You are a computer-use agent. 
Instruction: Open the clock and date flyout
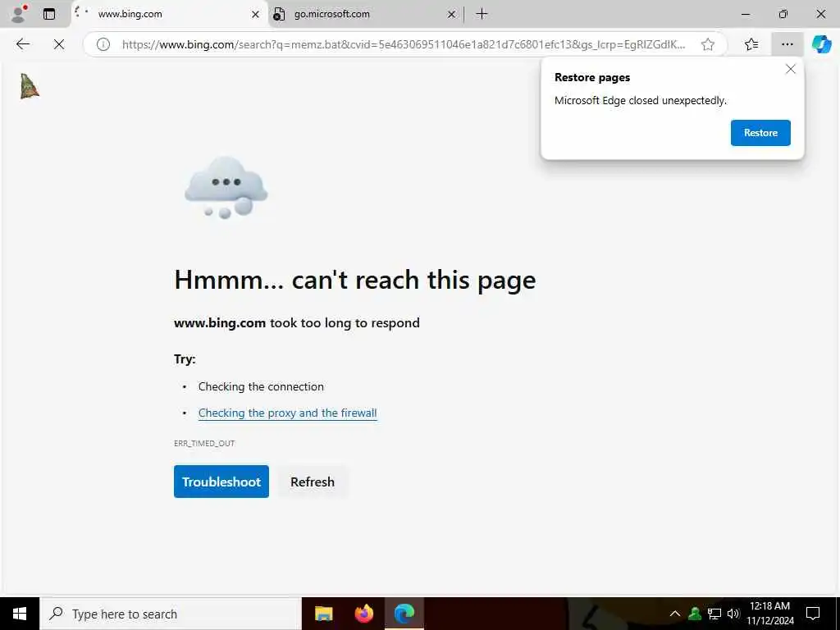769,614
